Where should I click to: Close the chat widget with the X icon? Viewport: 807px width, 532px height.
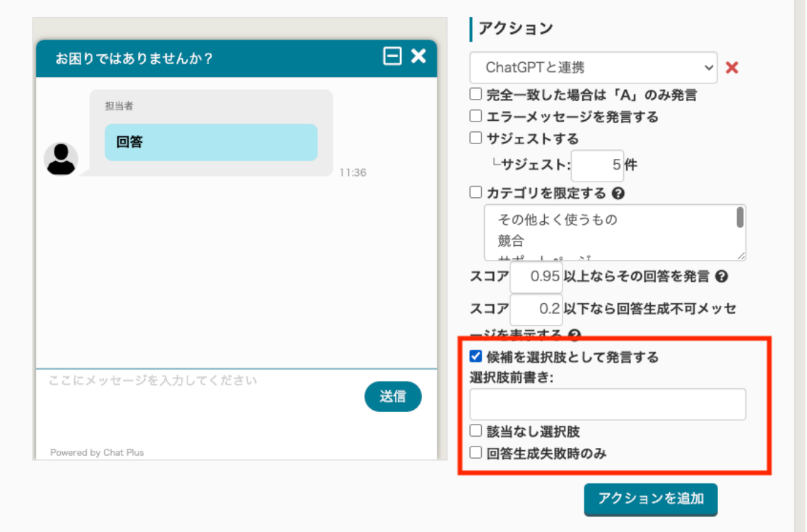[418, 57]
